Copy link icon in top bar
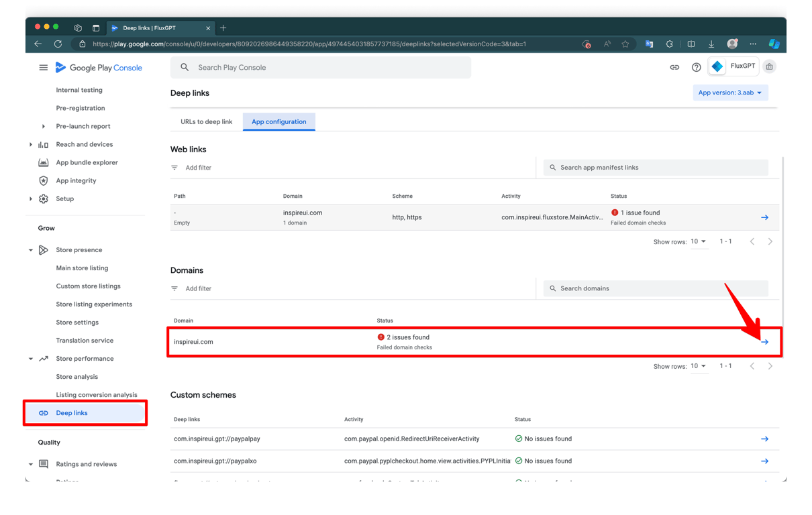 674,67
